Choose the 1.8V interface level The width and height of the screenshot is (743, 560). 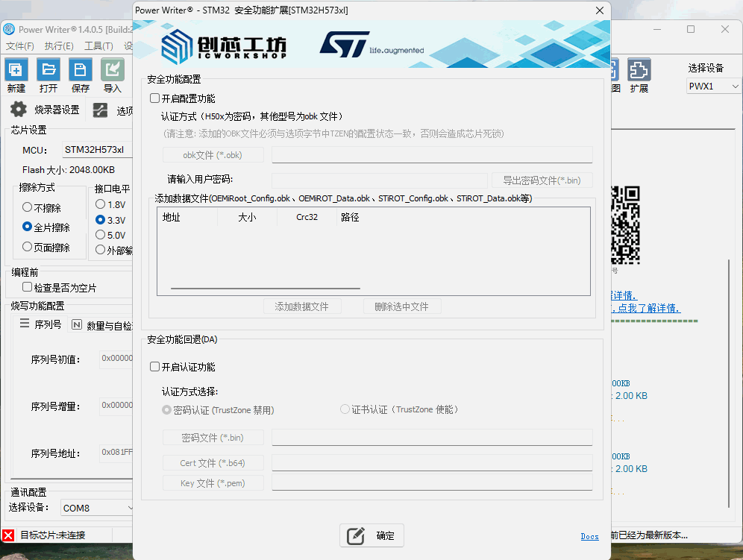(101, 204)
